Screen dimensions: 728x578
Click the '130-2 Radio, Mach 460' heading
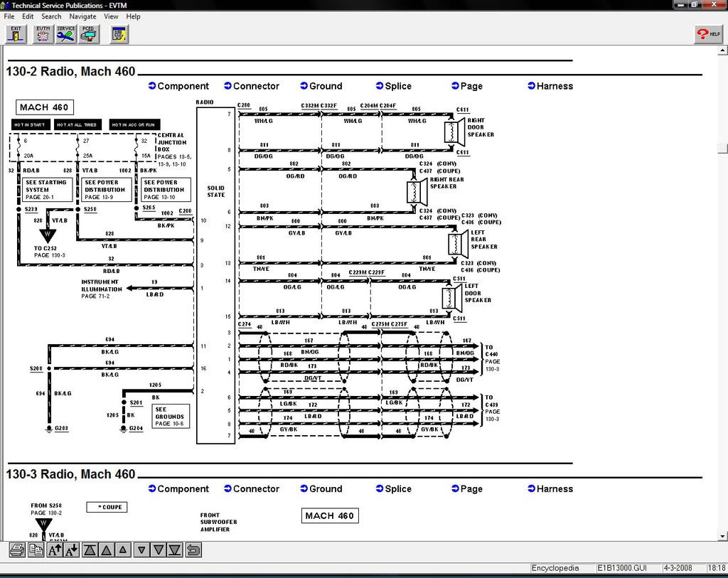tap(70, 71)
